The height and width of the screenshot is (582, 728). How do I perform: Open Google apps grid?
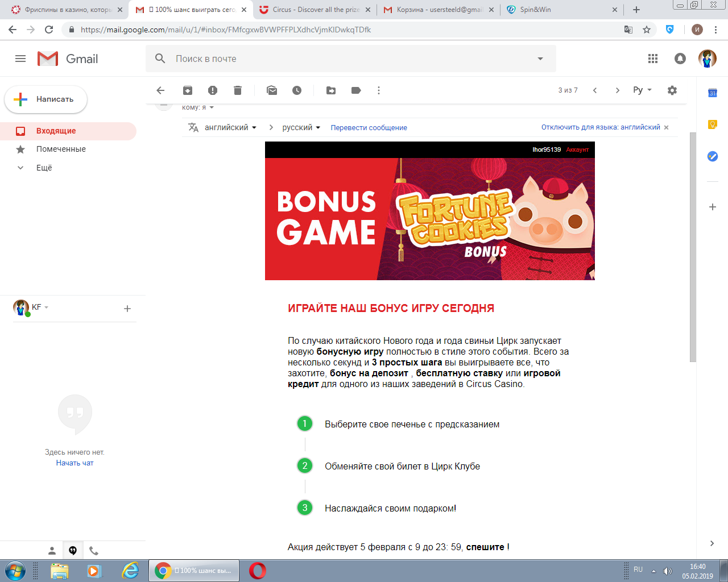tap(653, 59)
